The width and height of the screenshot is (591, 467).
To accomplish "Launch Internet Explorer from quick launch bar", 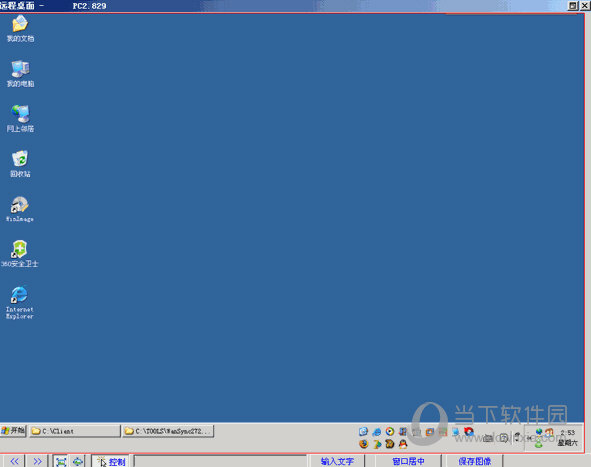I will click(x=377, y=432).
